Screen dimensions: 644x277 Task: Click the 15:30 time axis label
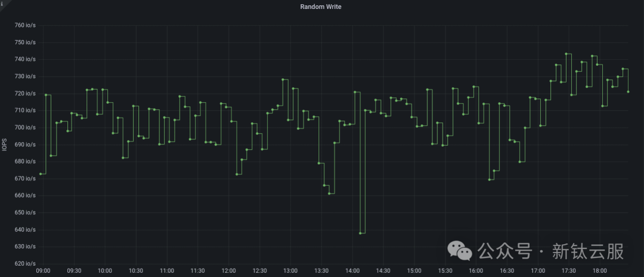[x=445, y=271]
